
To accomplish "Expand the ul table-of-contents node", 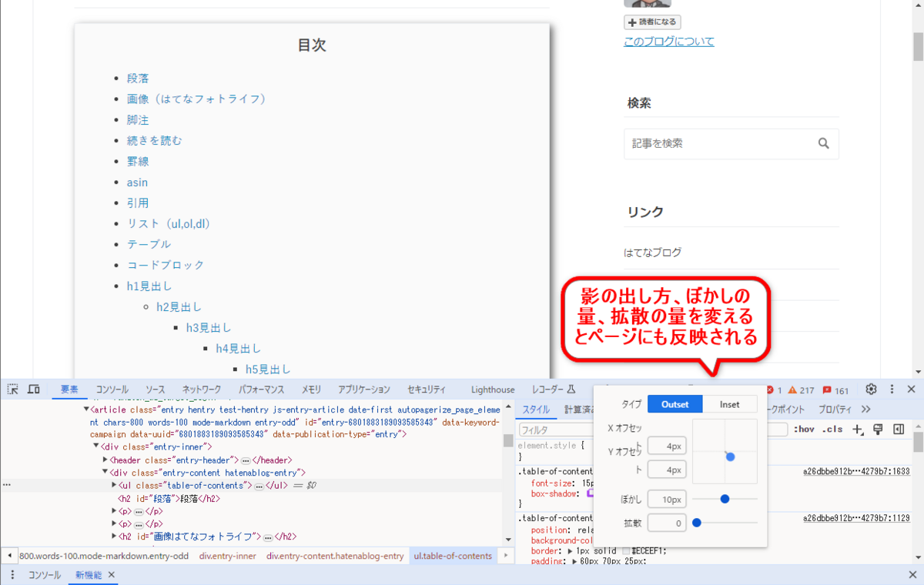I will [x=114, y=486].
